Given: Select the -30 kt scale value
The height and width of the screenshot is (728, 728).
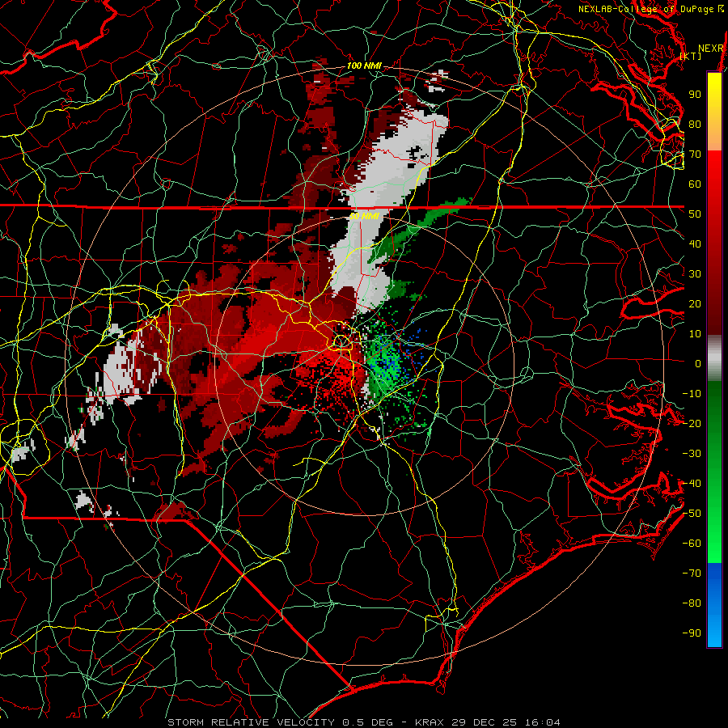Looking at the screenshot, I should [x=692, y=454].
